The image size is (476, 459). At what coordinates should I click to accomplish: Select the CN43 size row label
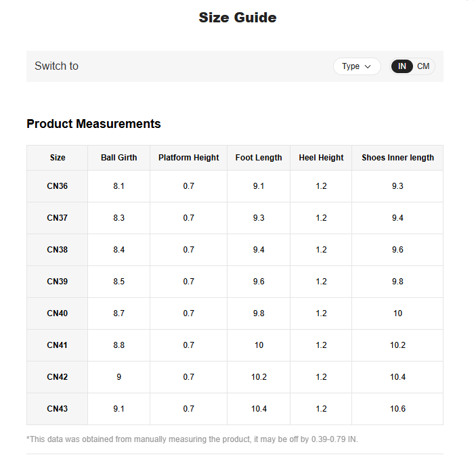pyautogui.click(x=58, y=409)
